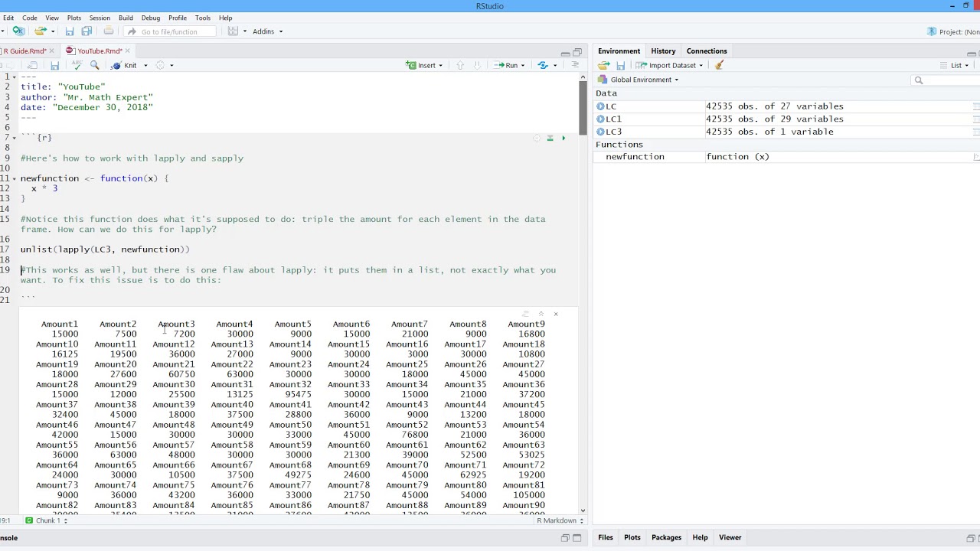
Task: Open the find and replace magnifier
Action: click(x=95, y=66)
